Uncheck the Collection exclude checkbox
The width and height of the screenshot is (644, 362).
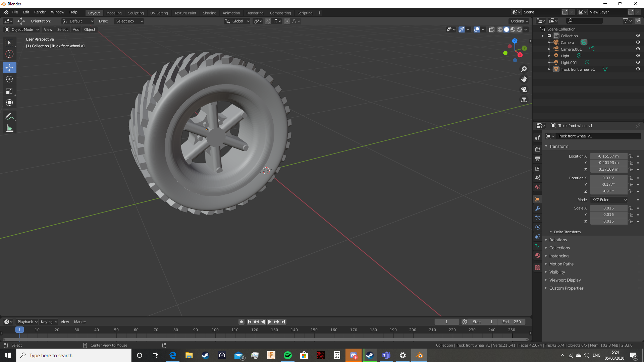pyautogui.click(x=549, y=36)
